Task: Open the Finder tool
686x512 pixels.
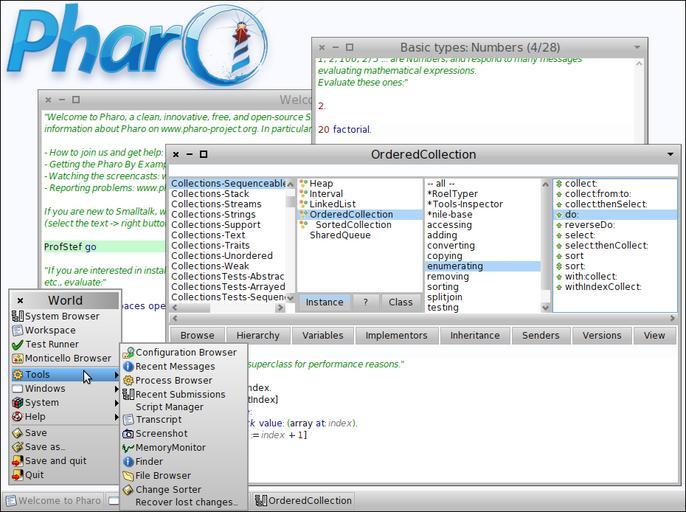Action: point(149,462)
